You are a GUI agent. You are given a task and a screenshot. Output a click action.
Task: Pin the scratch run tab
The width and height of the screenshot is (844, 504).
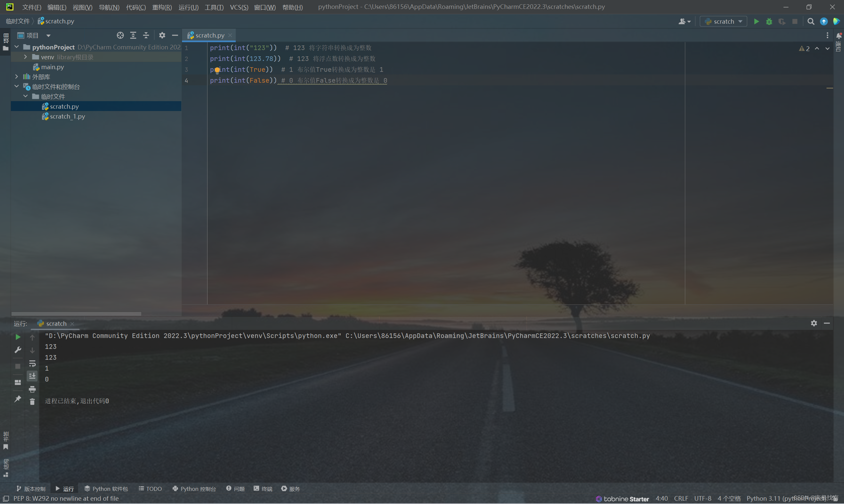click(18, 399)
